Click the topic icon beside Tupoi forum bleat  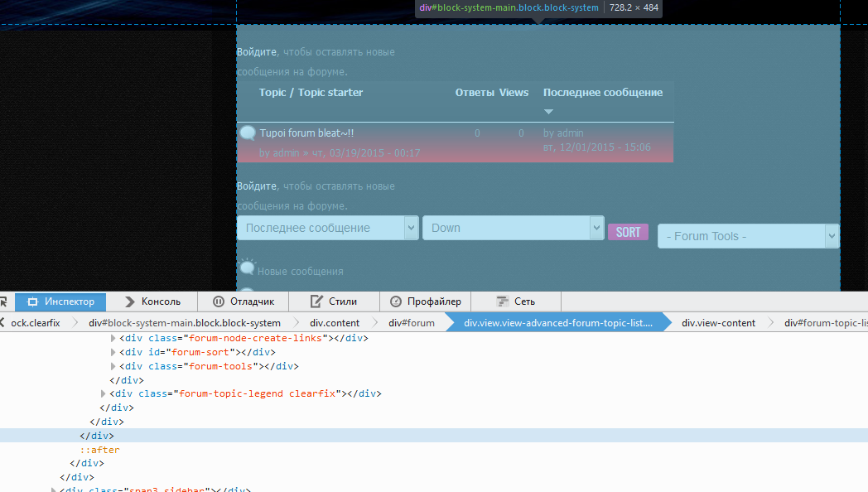pyautogui.click(x=248, y=133)
